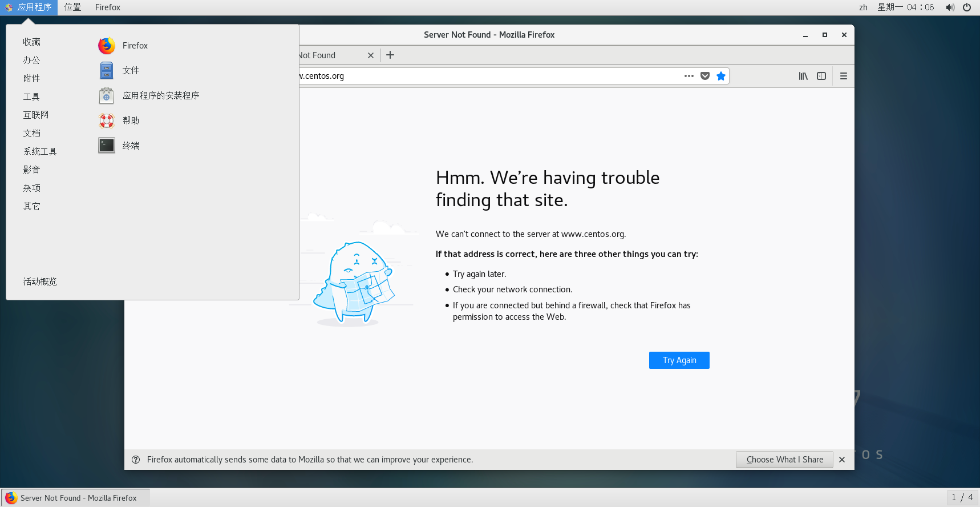The image size is (980, 507).
Task: Open the 文件 file manager icon
Action: coord(107,70)
